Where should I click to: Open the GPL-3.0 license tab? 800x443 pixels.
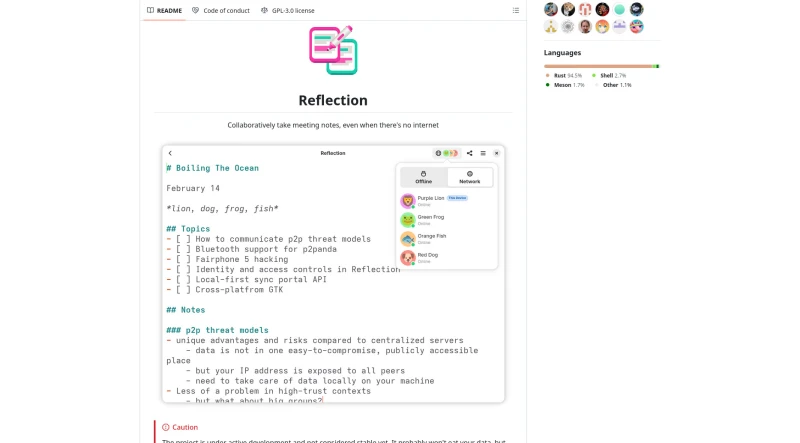click(x=288, y=10)
